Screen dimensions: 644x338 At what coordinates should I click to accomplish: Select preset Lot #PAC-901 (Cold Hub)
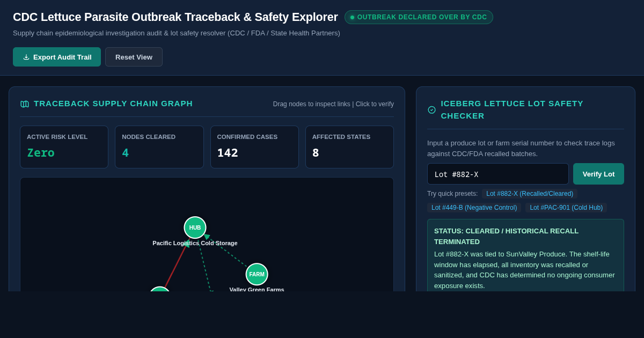(566, 208)
